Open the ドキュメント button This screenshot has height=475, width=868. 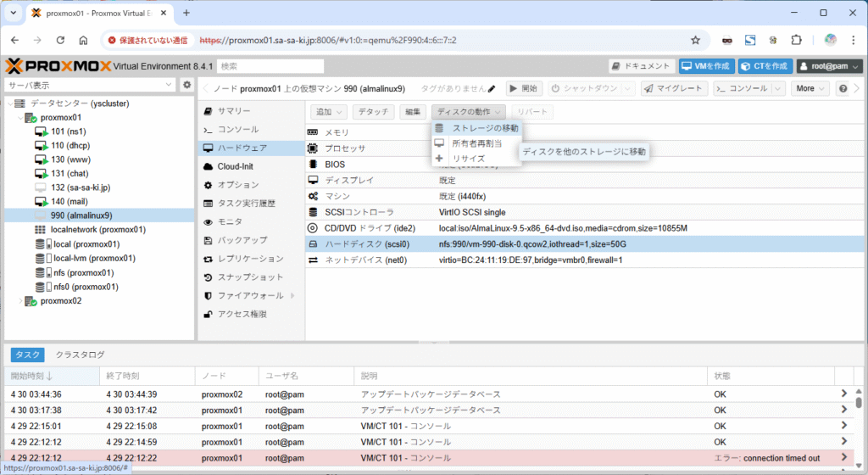[x=642, y=66]
